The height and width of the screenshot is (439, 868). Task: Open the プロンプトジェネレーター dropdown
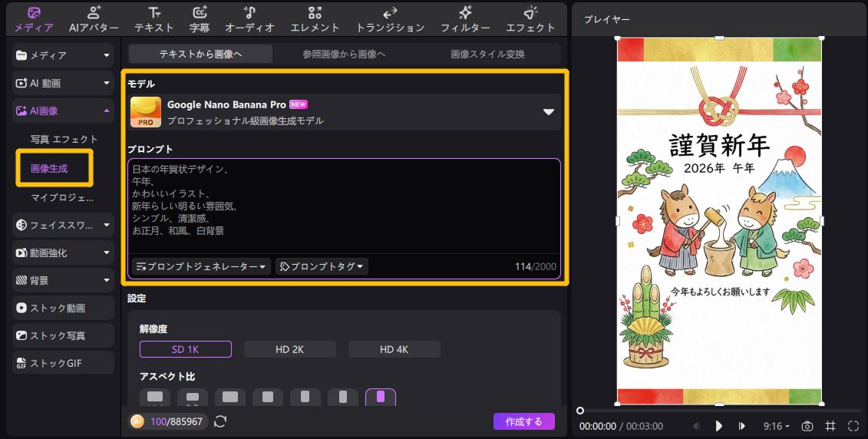(201, 266)
